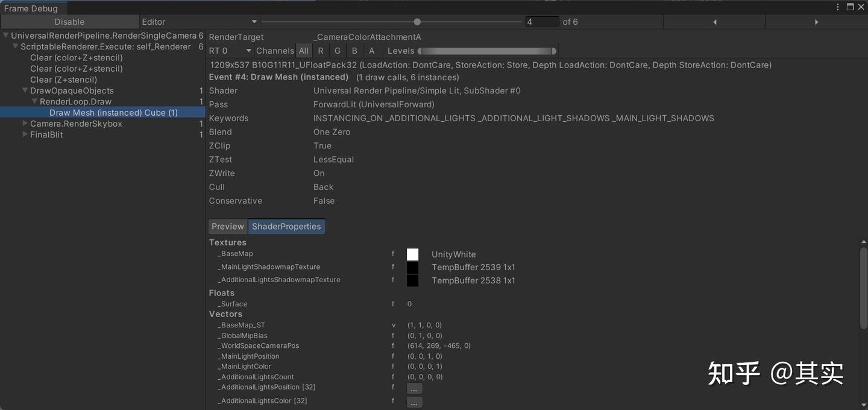868x410 pixels.
Task: Advance to the next event with the right arrow
Action: point(817,22)
